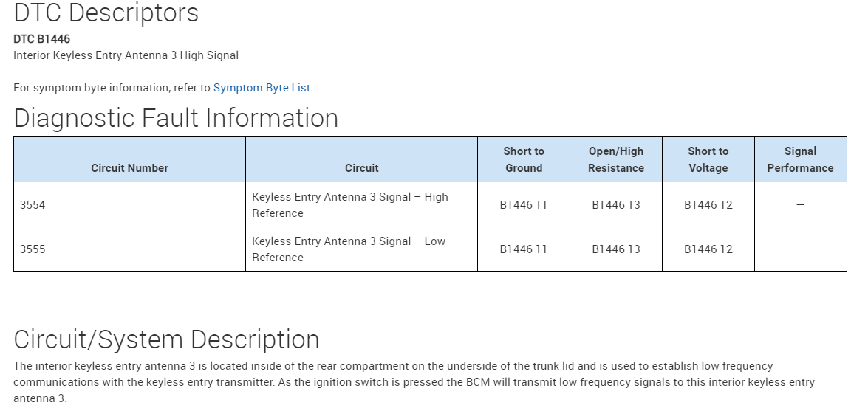
Task: Click B1446 11 in the 3554 row
Action: (524, 205)
